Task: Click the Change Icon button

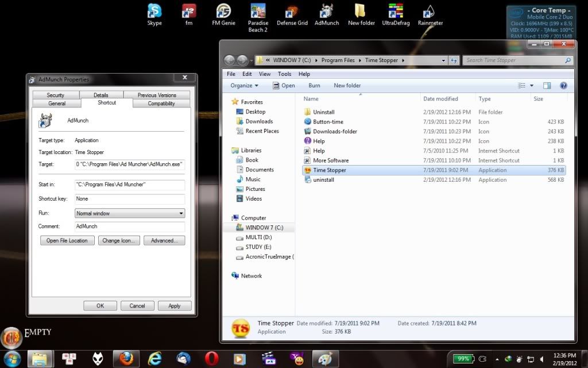Action: tap(119, 240)
